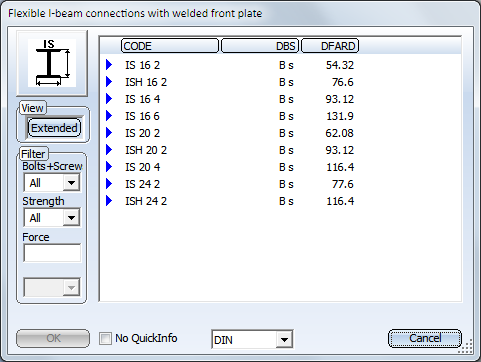Click the Force input field
This screenshot has width=481, height=362.
click(52, 253)
